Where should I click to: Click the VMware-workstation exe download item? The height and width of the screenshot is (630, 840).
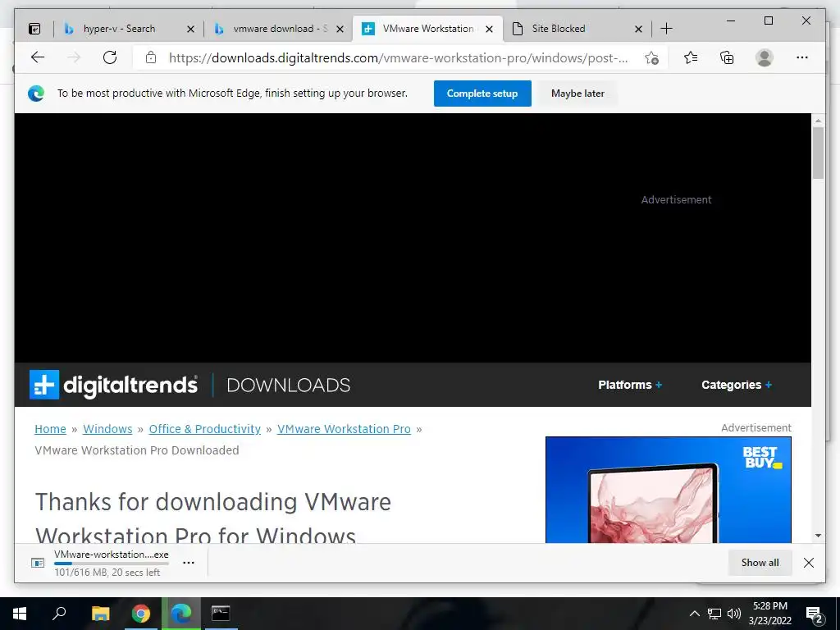(112, 563)
